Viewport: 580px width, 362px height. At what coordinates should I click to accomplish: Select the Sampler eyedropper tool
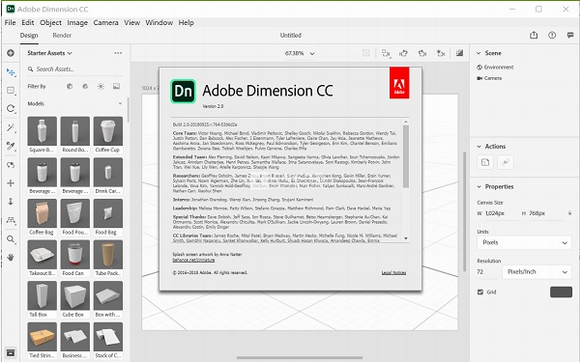tap(11, 146)
